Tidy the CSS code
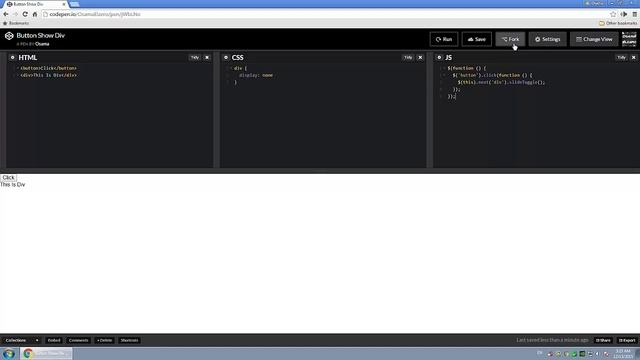 (408, 58)
